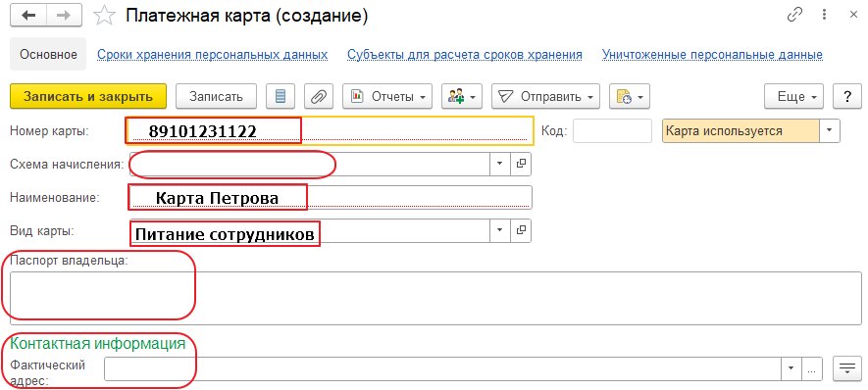This screenshot has height=390, width=868.
Task: Open attached files via the paperclip icon
Action: coord(319,96)
